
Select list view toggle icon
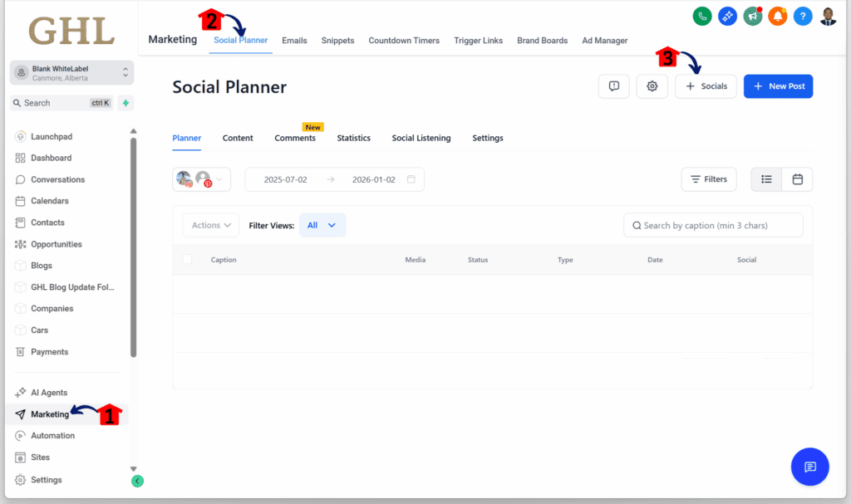point(765,179)
